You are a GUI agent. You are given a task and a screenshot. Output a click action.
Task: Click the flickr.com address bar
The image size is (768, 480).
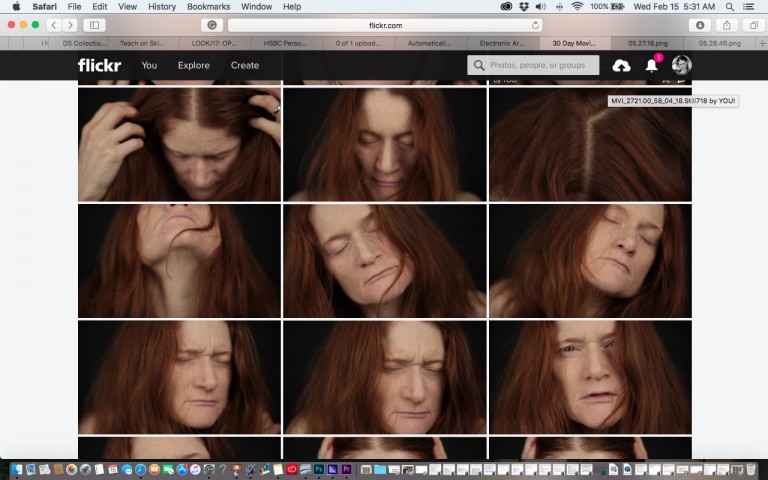(x=385, y=25)
